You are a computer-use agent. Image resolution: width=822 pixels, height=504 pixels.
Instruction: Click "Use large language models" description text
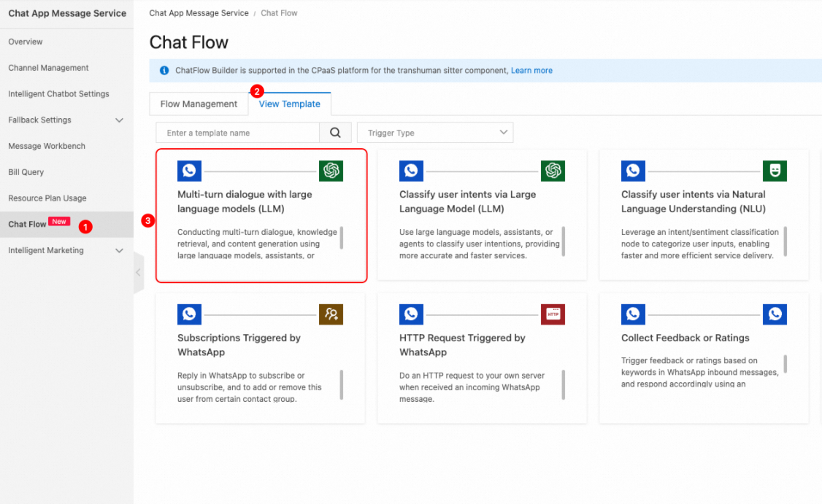coord(479,244)
